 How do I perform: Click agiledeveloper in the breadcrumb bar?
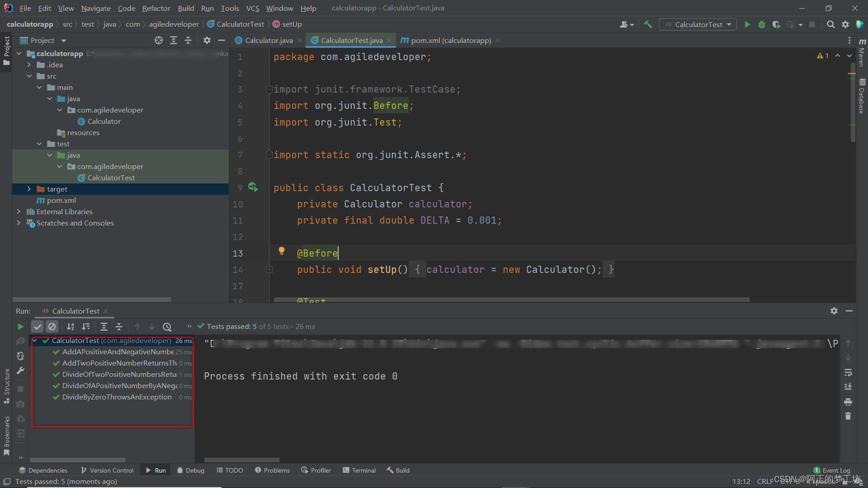(x=174, y=24)
